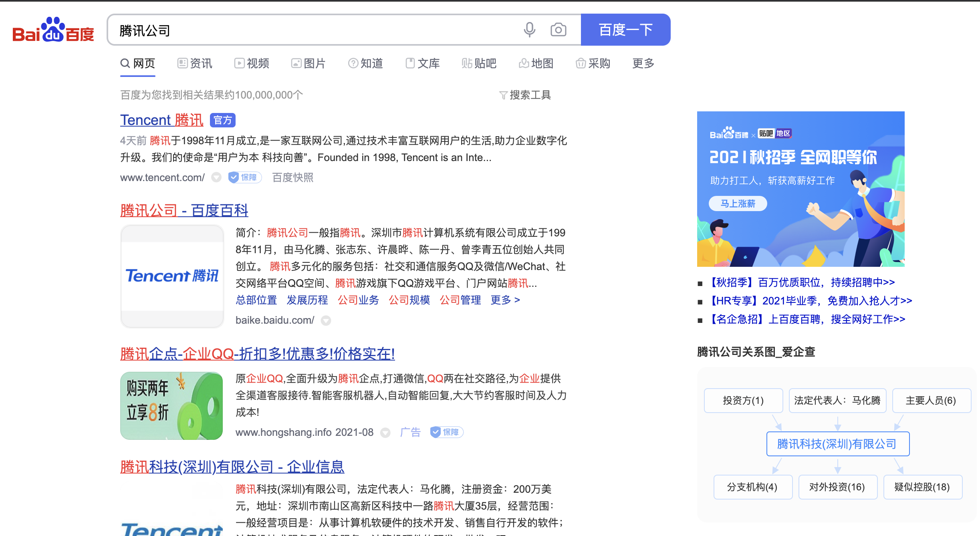Click the 官方 badge

point(223,120)
